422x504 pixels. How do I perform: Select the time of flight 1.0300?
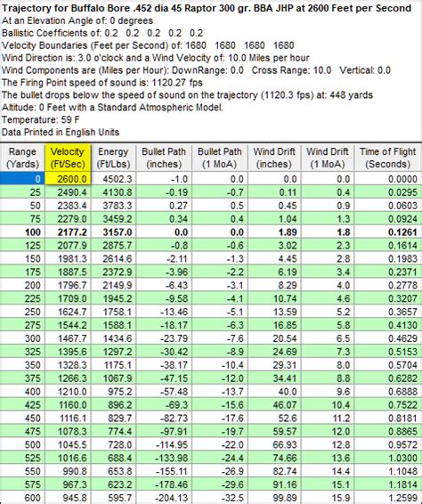click(x=387, y=458)
